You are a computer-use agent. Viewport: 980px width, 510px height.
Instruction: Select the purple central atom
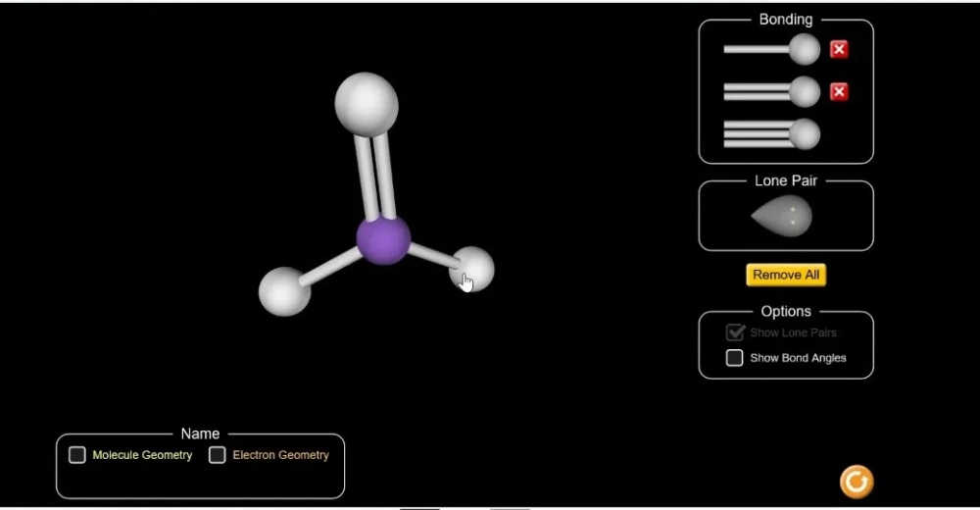click(382, 239)
